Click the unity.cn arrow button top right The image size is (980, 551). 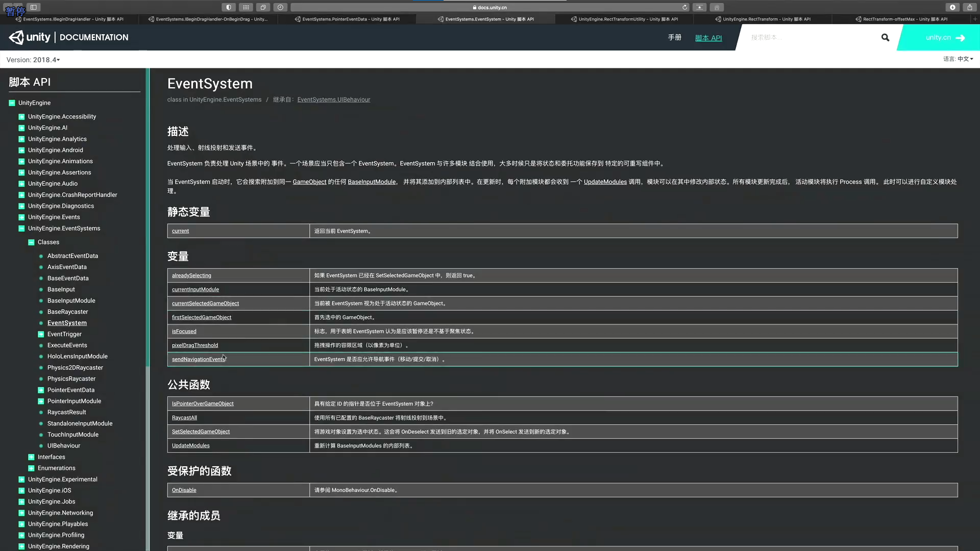coord(960,37)
